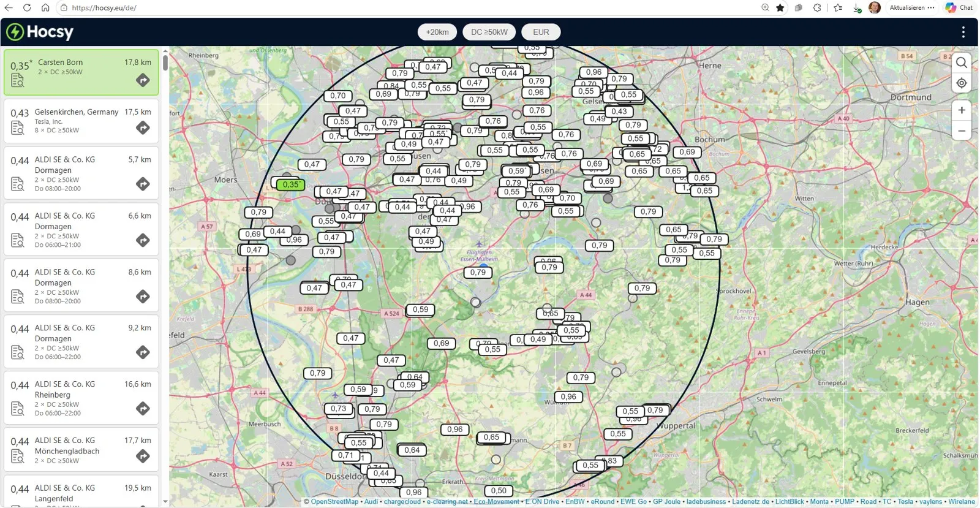Zoom in on the map
The width and height of the screenshot is (980, 508).
962,110
